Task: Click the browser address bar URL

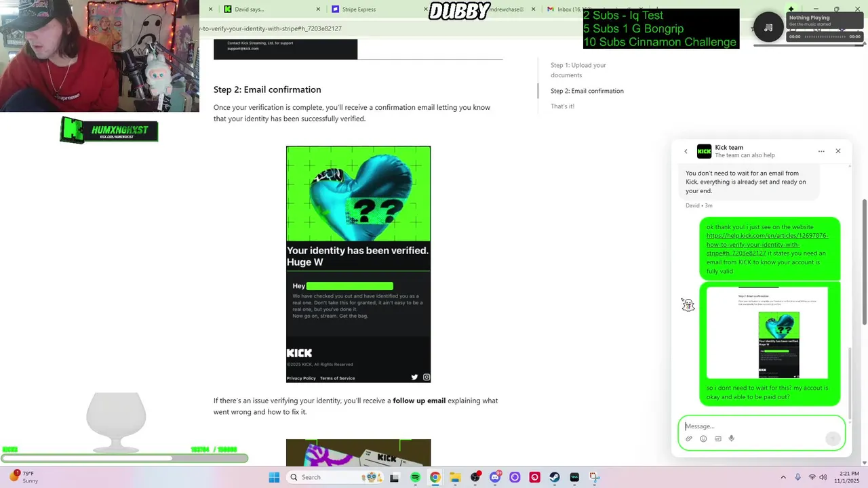Action: tap(271, 28)
